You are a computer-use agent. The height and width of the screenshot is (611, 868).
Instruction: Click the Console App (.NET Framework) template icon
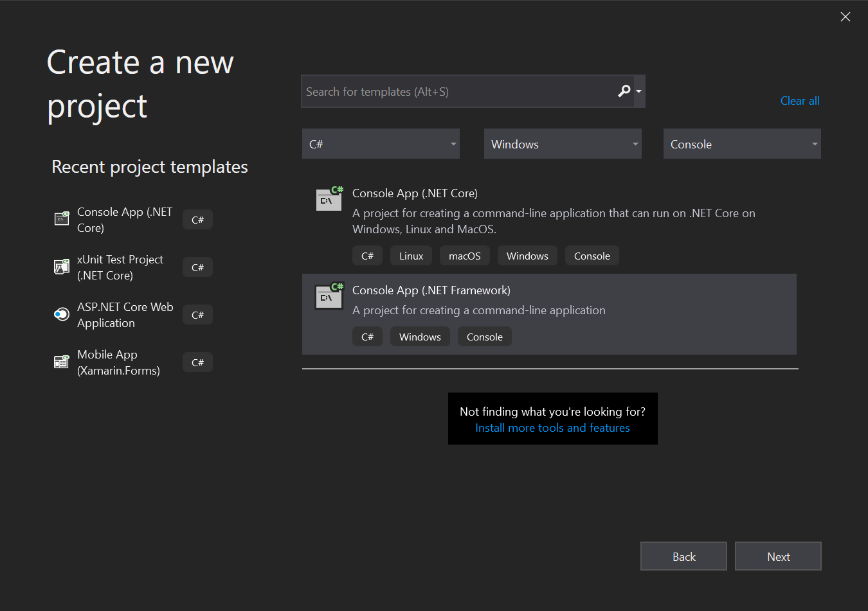pyautogui.click(x=329, y=296)
